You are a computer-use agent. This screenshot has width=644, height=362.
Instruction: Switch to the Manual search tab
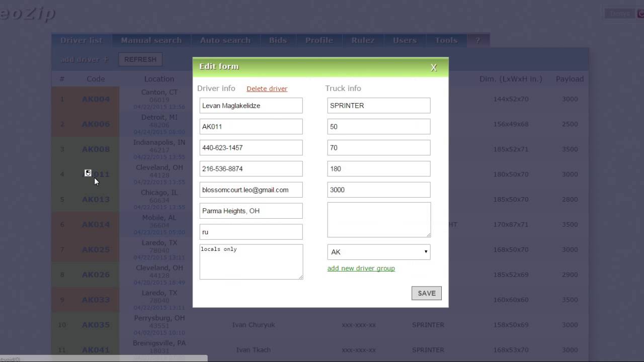[x=151, y=40]
